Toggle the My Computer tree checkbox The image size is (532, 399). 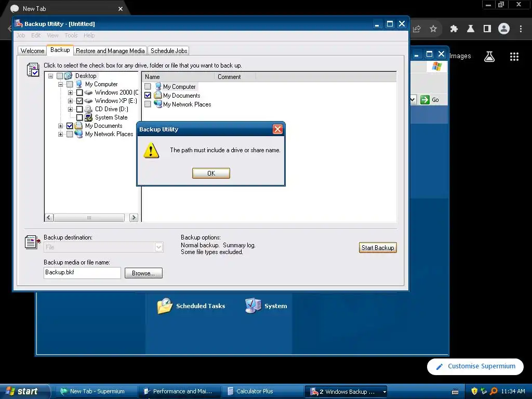click(x=70, y=84)
